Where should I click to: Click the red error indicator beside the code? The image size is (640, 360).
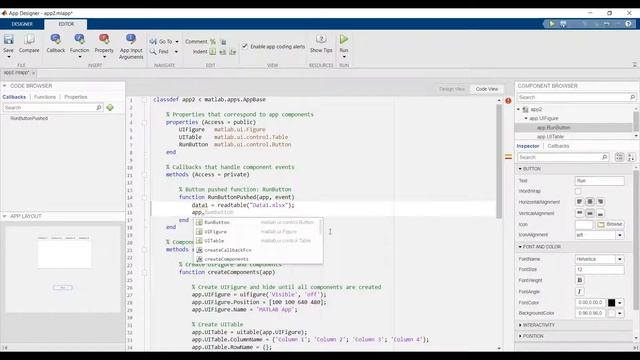(x=508, y=100)
